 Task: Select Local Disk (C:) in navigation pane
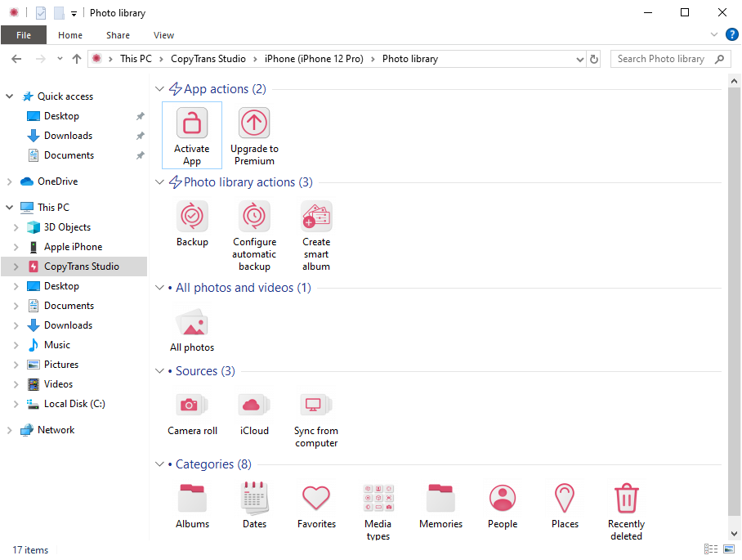point(74,404)
